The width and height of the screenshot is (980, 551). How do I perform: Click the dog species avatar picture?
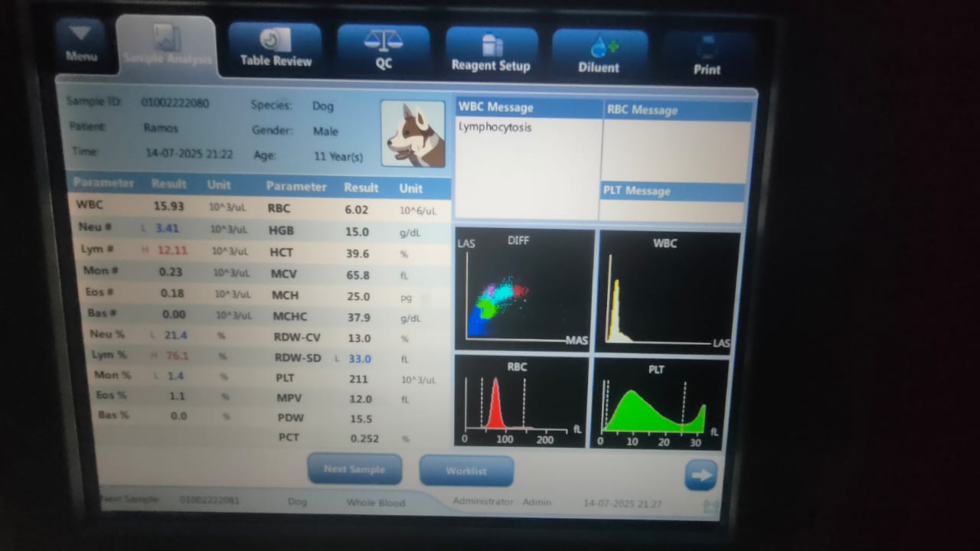(413, 135)
